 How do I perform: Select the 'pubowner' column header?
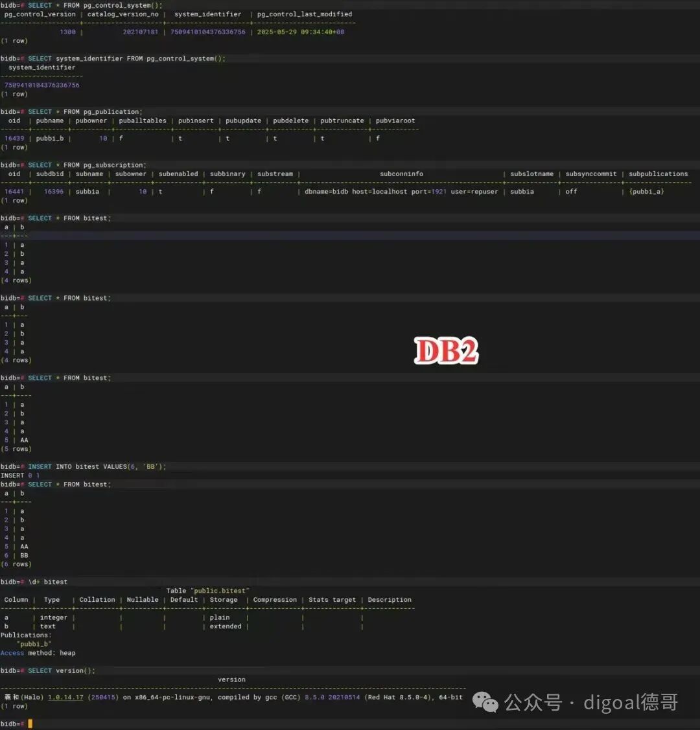(x=91, y=120)
